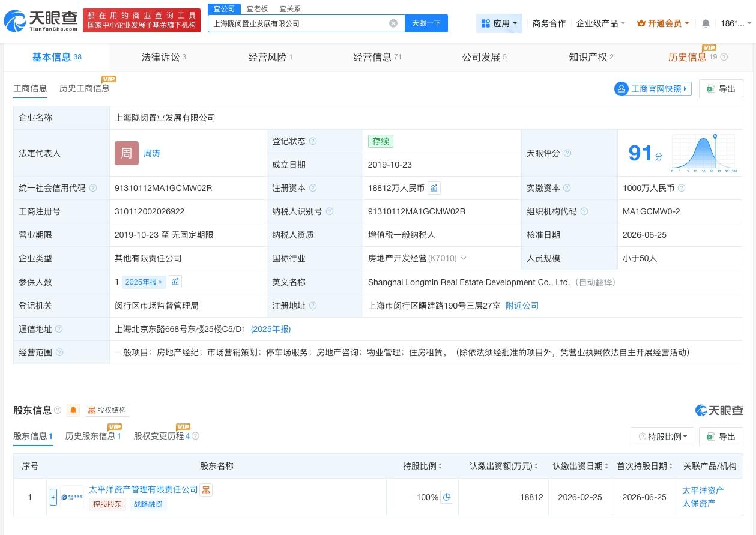
Task: Click the 太平洋保险 shareholder logo
Action: 72,497
